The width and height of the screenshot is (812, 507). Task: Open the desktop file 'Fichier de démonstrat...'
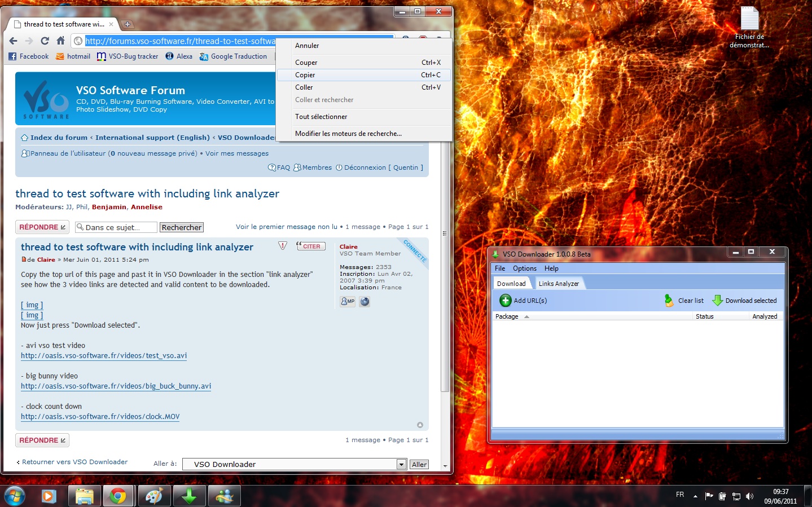coord(749,28)
